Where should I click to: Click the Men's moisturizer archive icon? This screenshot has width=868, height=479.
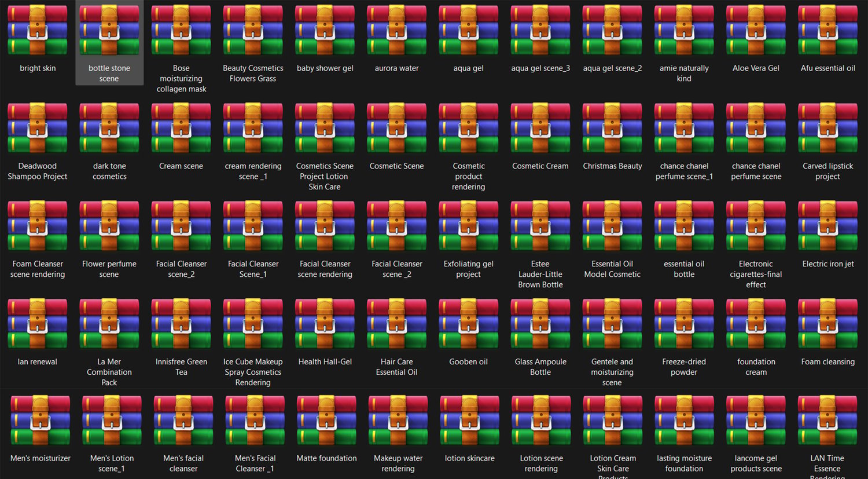click(x=41, y=421)
